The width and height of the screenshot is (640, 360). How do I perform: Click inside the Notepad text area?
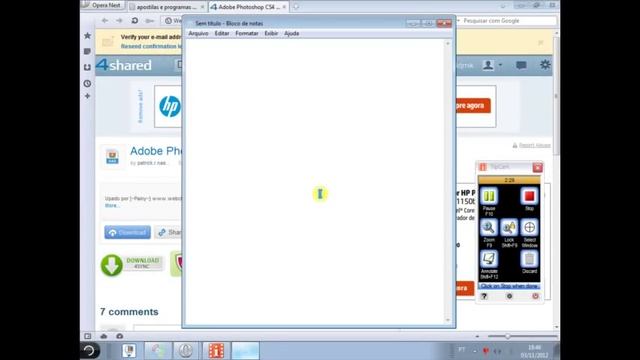coord(315,182)
